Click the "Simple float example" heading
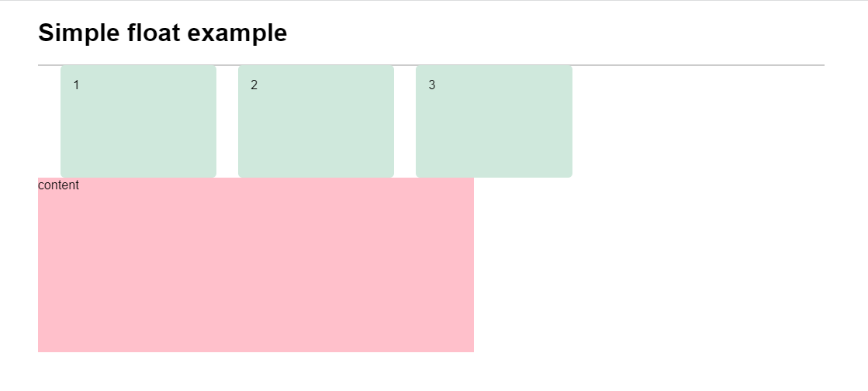The image size is (868, 391). coord(162,33)
